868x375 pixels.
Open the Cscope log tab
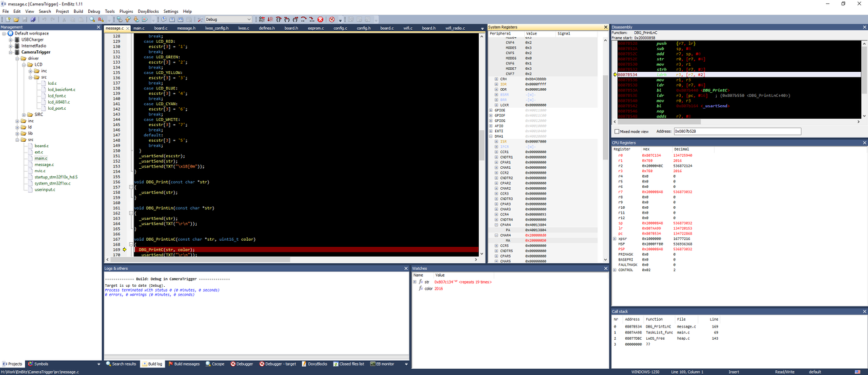[214, 364]
